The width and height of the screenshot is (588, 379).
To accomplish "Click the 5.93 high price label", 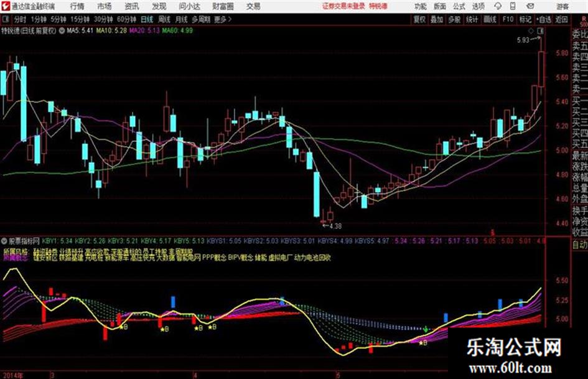I will pos(523,40).
